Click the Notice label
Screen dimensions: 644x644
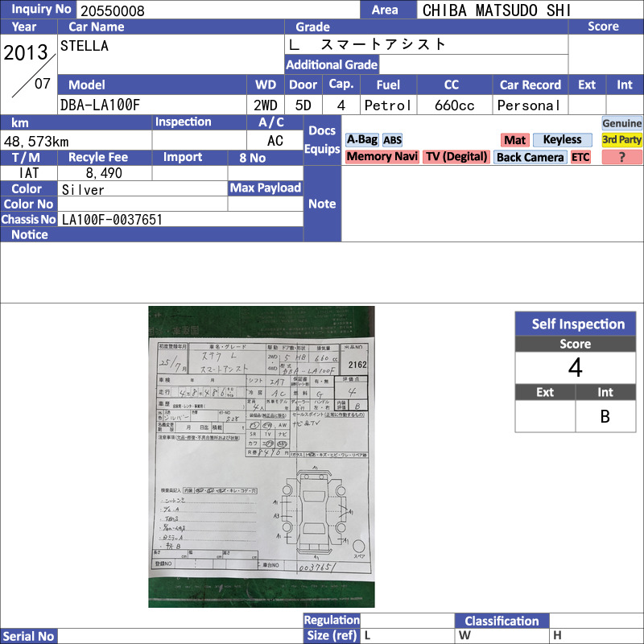point(30,234)
